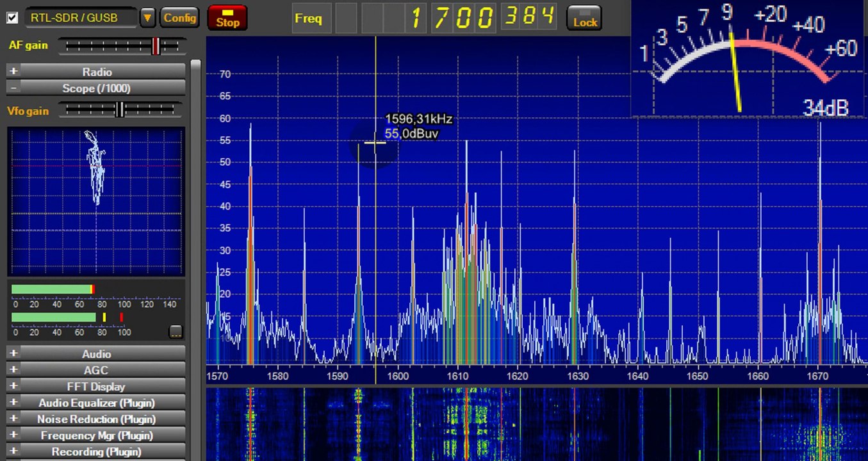
Task: Click the spectrum peak near 1575 kHz
Action: coord(250,243)
